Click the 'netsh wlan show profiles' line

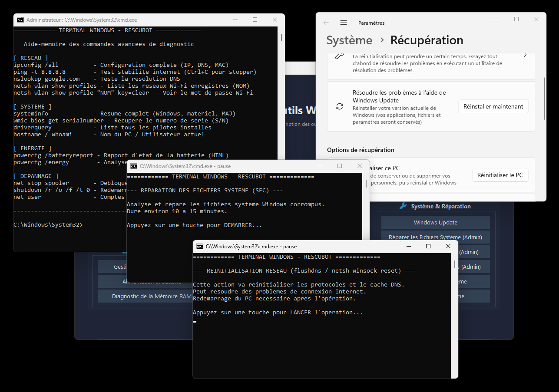coord(132,86)
